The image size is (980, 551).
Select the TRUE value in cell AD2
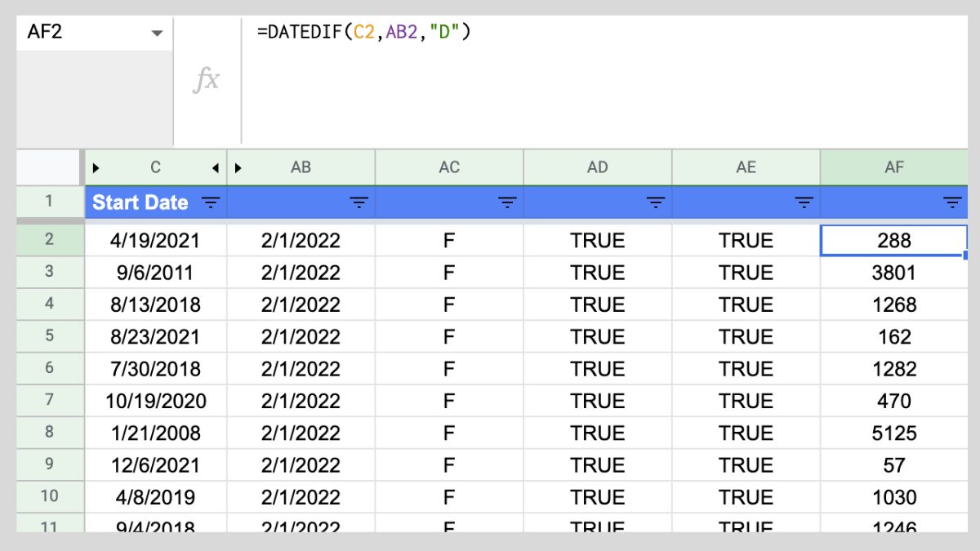click(x=598, y=239)
